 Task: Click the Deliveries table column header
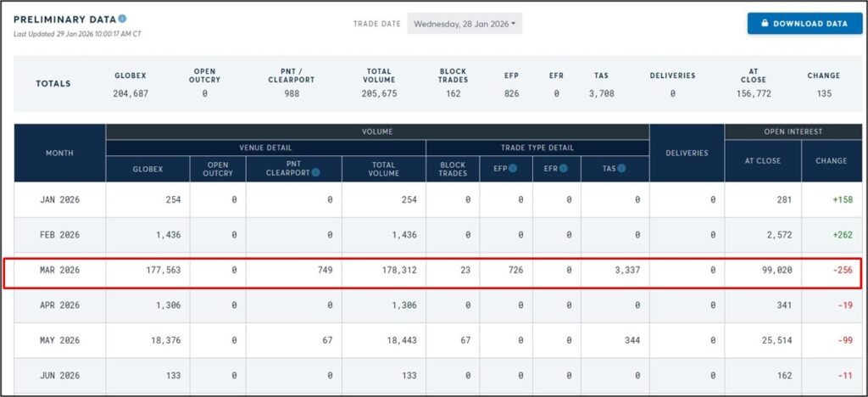[687, 153]
